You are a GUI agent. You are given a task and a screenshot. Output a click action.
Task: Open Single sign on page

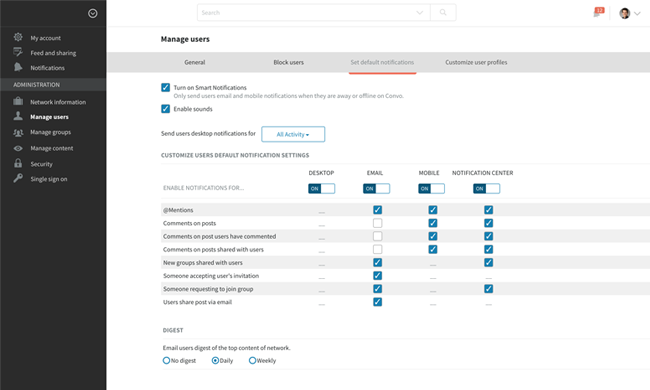(49, 179)
